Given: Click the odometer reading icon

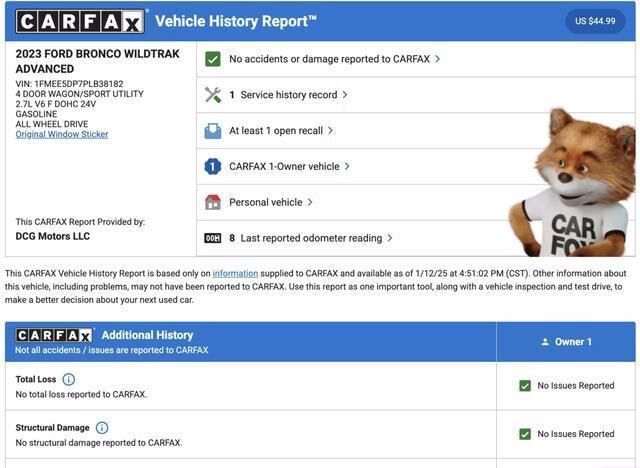Looking at the screenshot, I should (213, 238).
